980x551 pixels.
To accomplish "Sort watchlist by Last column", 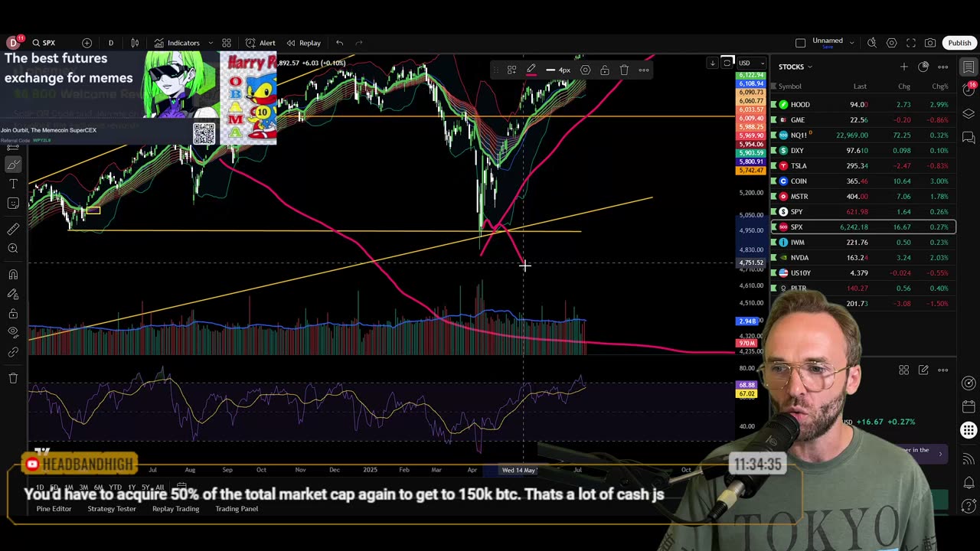I will point(860,86).
